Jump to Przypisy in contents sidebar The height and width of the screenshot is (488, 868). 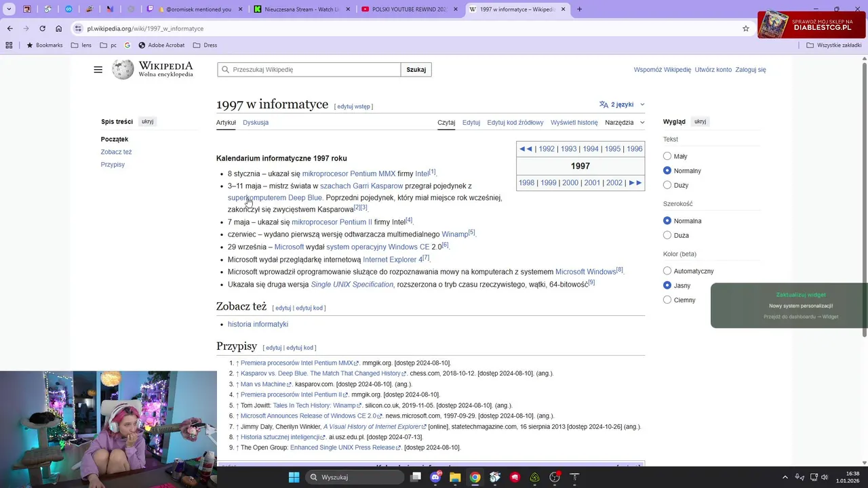point(113,165)
